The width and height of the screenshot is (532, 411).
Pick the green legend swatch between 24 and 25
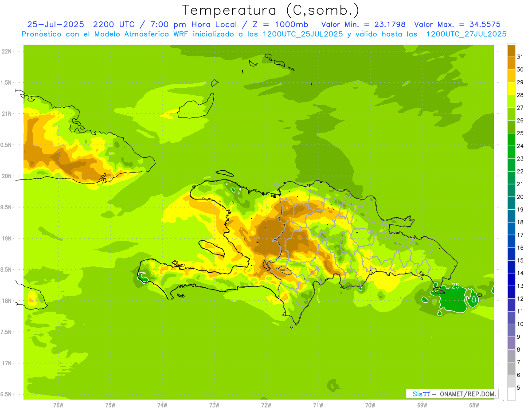[x=511, y=139]
